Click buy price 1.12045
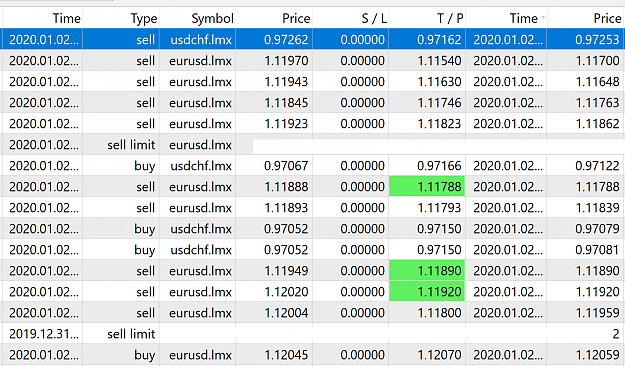 (x=286, y=355)
